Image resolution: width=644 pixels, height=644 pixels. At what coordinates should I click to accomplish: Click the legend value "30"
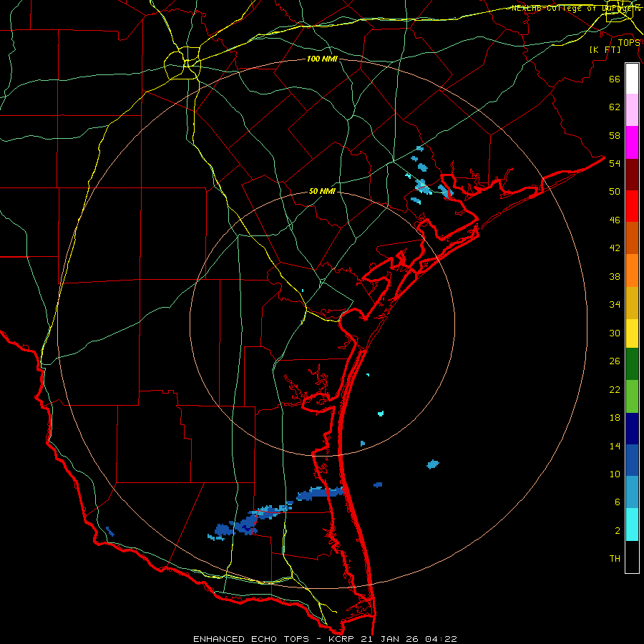pyautogui.click(x=615, y=333)
